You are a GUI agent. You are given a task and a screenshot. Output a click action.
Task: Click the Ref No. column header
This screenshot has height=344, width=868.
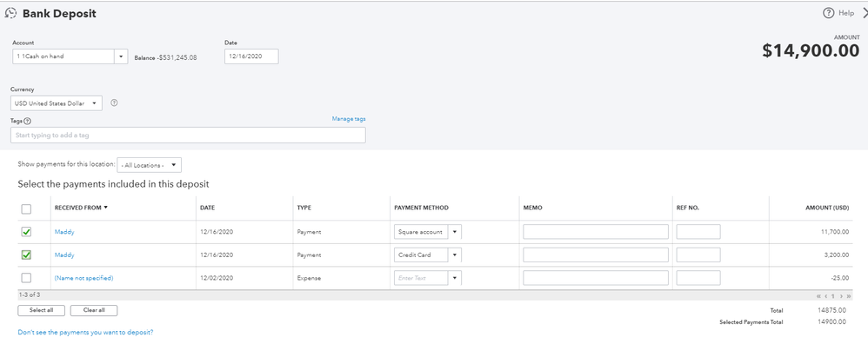point(687,208)
